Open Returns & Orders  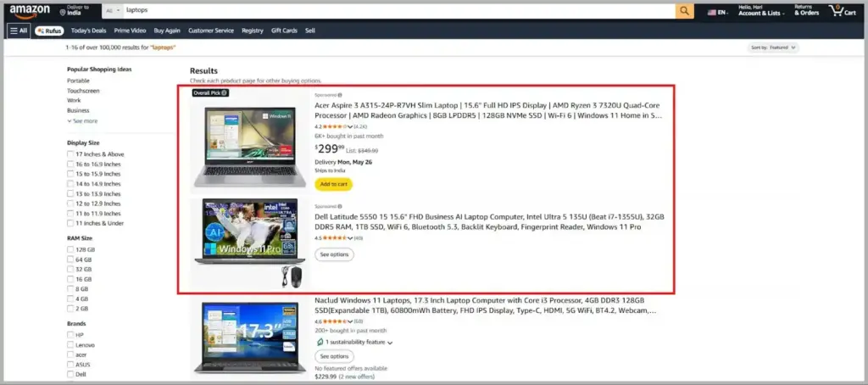807,10
